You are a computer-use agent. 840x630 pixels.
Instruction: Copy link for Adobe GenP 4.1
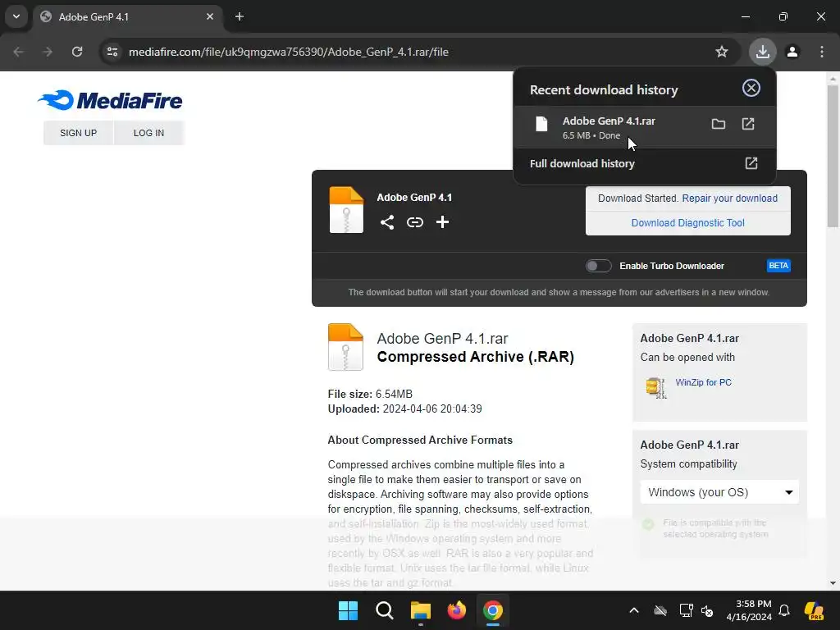(414, 222)
